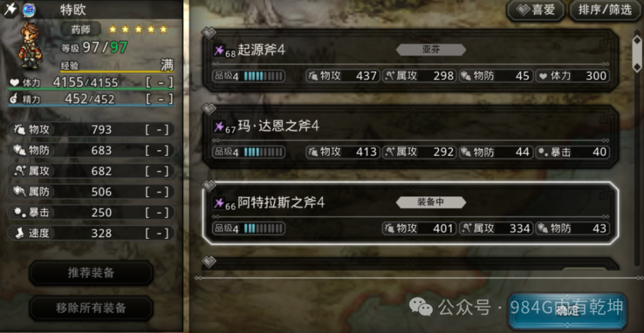Click the purple axe icon of 玛·达恩之斧4
This screenshot has width=644, height=333.
click(219, 127)
